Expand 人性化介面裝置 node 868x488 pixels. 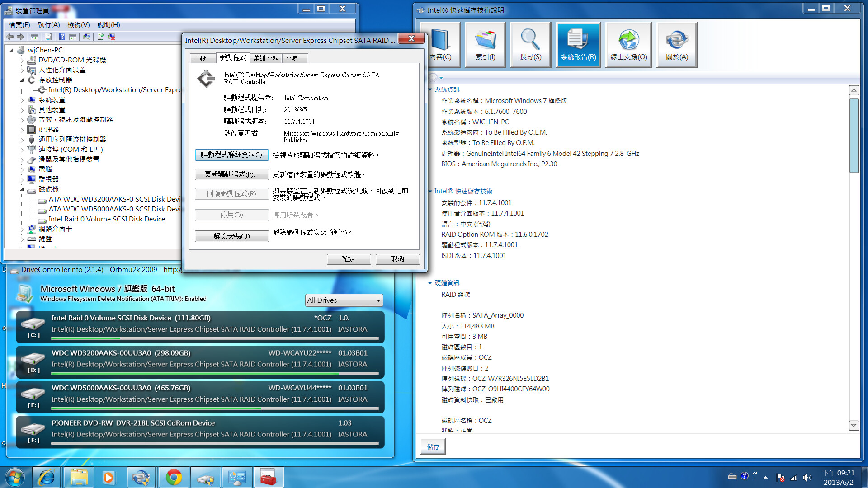point(22,70)
